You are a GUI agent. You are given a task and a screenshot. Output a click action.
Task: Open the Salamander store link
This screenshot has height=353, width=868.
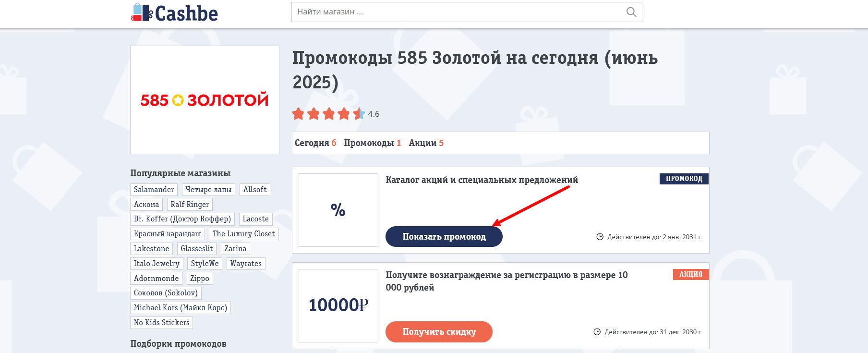154,190
